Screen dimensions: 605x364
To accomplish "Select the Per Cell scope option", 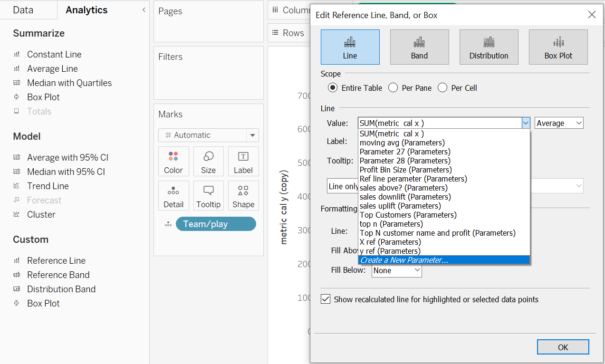I will click(x=442, y=88).
